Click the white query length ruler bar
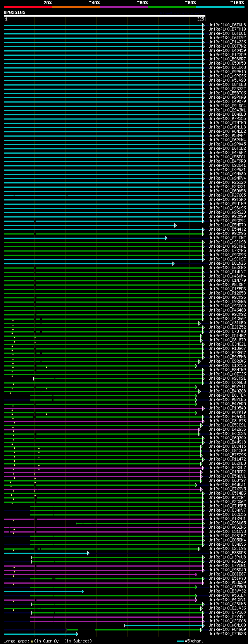Screen dimensions: 248x644 pyautogui.click(x=104, y=16)
